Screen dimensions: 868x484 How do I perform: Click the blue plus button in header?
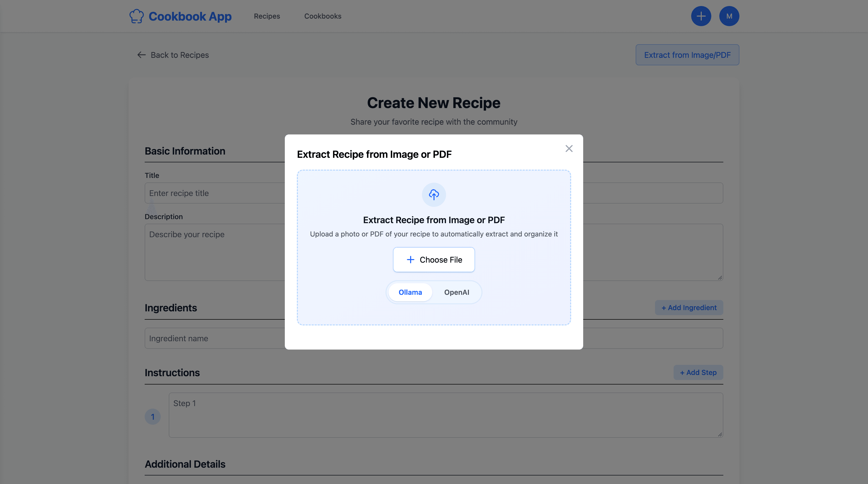tap(701, 16)
